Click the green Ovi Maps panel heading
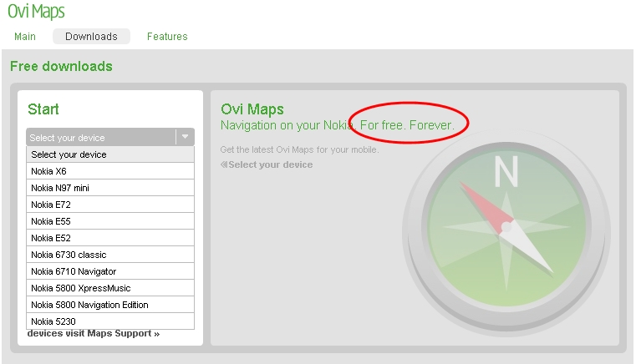This screenshot has height=364, width=636. point(252,109)
